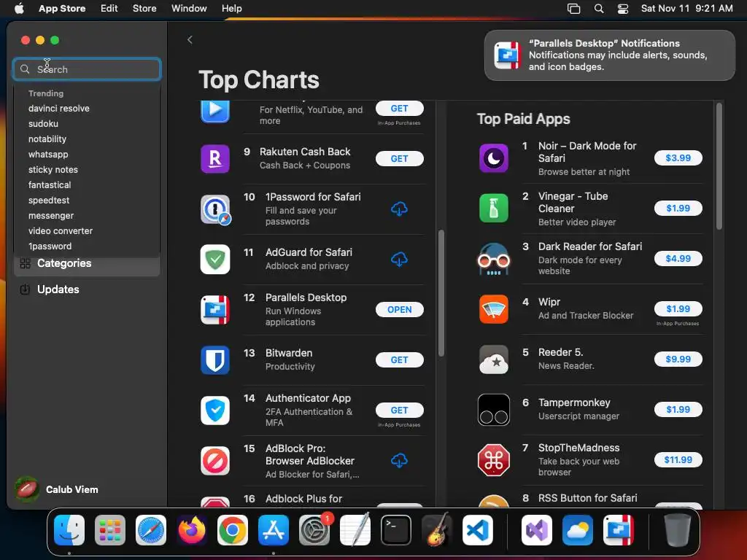
Task: Click the StopTheMadness command icon
Action: click(494, 460)
